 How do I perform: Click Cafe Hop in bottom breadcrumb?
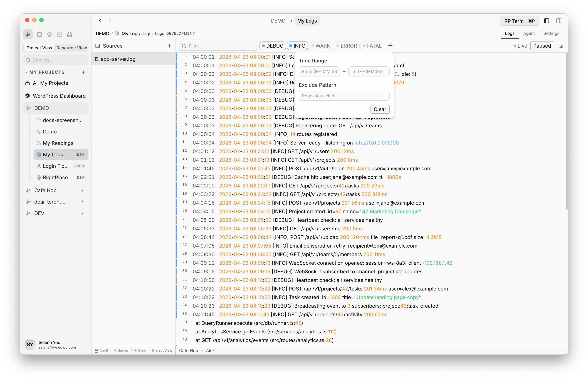point(188,350)
